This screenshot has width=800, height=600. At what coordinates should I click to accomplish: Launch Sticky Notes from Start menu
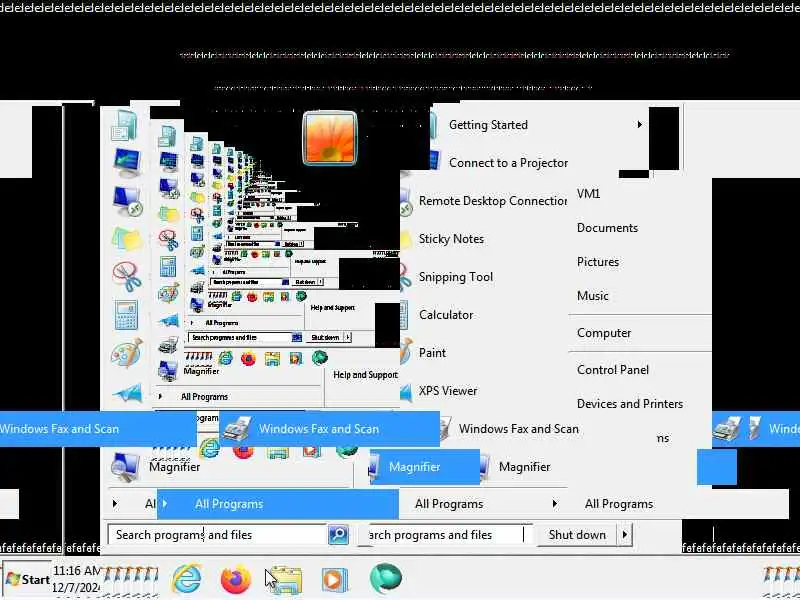pos(451,239)
